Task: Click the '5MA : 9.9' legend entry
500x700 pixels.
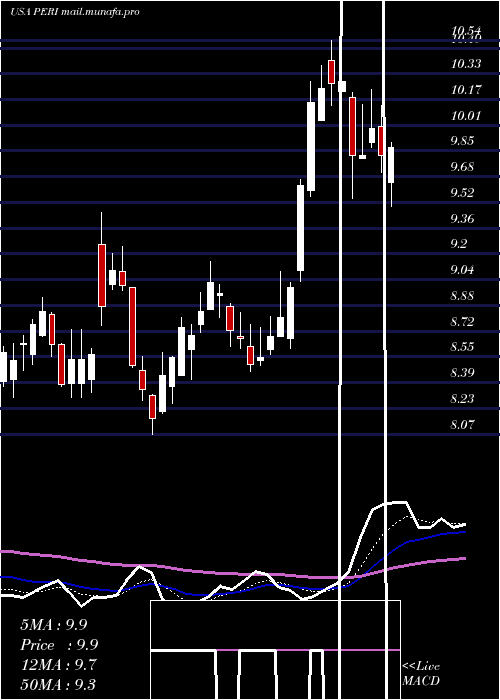Action: [x=54, y=625]
